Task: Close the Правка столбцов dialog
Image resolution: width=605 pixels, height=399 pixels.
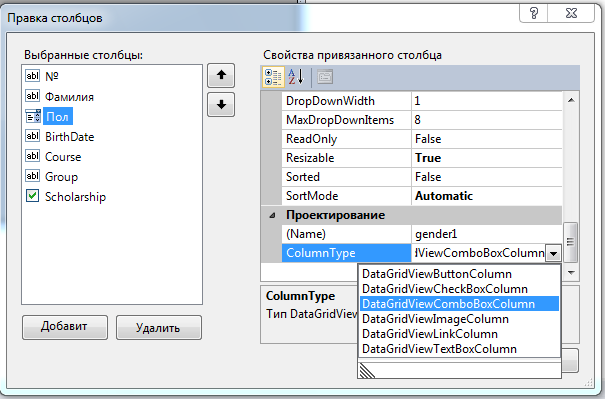Action: pos(571,14)
